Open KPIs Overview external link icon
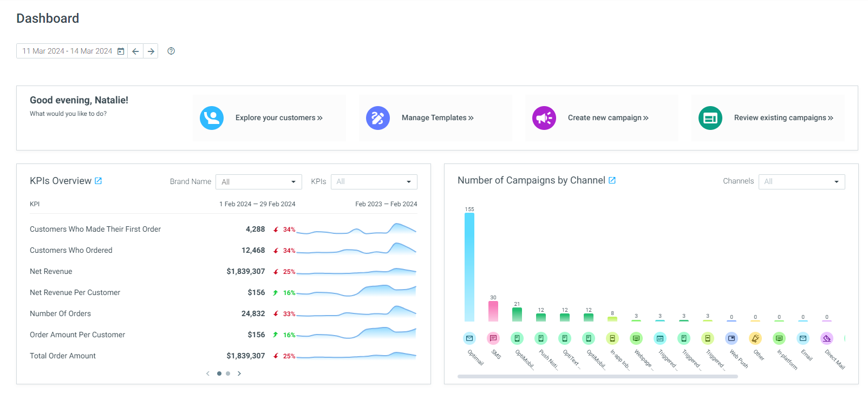 point(99,181)
